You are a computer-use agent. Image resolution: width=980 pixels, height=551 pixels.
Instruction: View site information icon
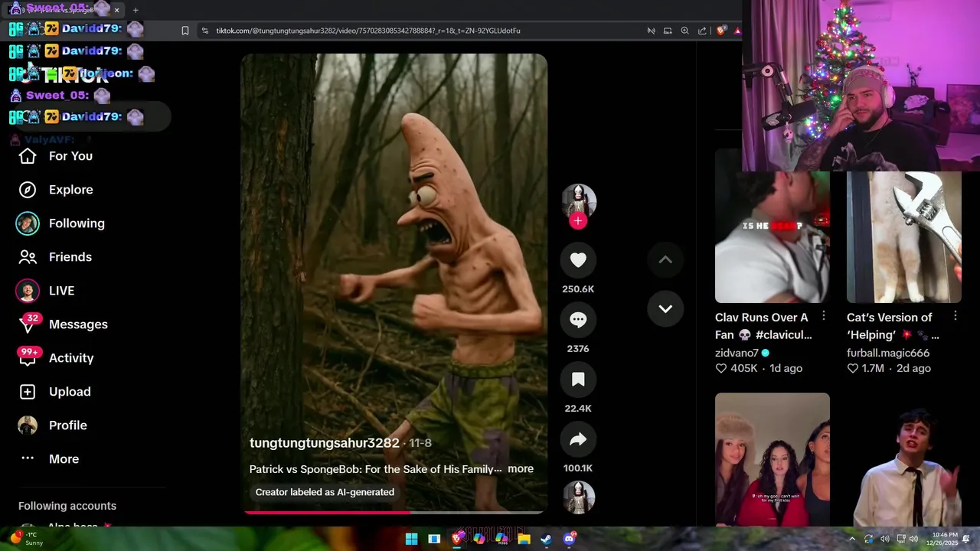(205, 31)
